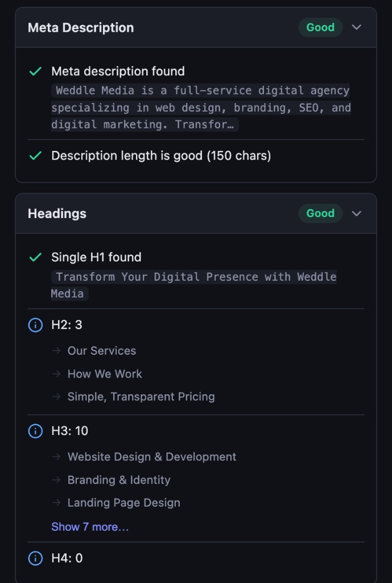Expand hidden headings via Show 7 more link
The height and width of the screenshot is (583, 392).
[x=89, y=527]
